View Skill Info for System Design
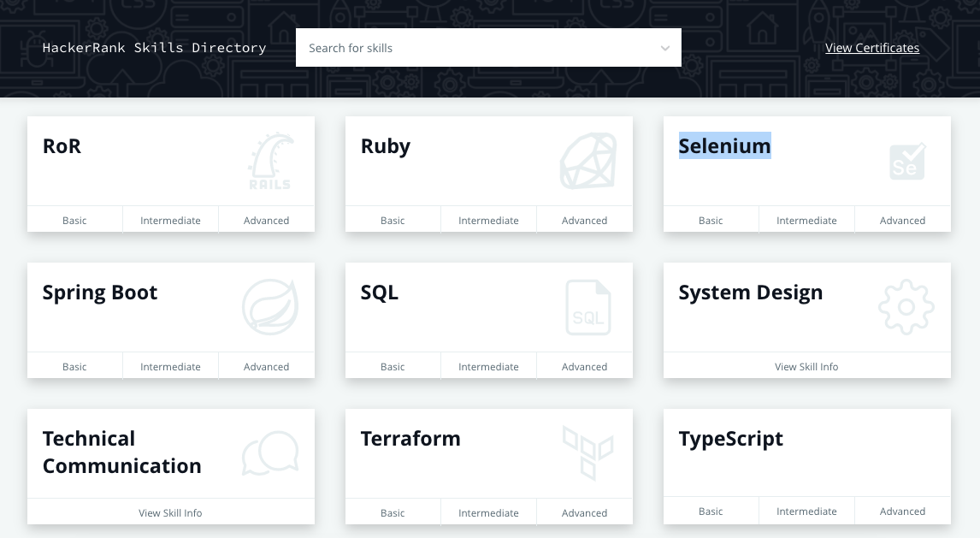 tap(807, 366)
